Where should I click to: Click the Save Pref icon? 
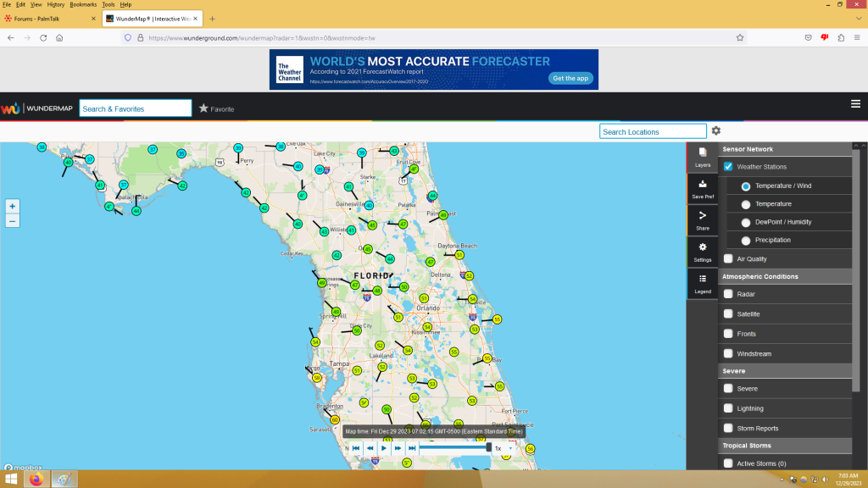click(x=703, y=189)
